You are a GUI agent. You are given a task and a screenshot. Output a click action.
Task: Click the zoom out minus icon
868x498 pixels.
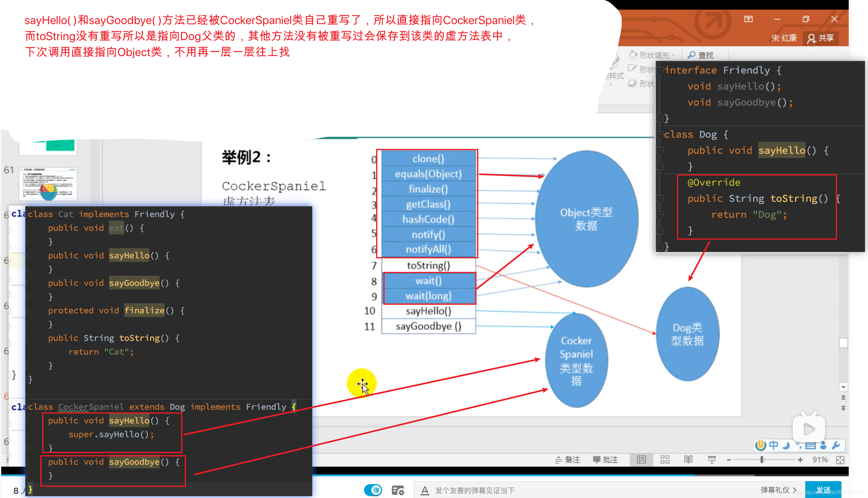tap(728, 460)
